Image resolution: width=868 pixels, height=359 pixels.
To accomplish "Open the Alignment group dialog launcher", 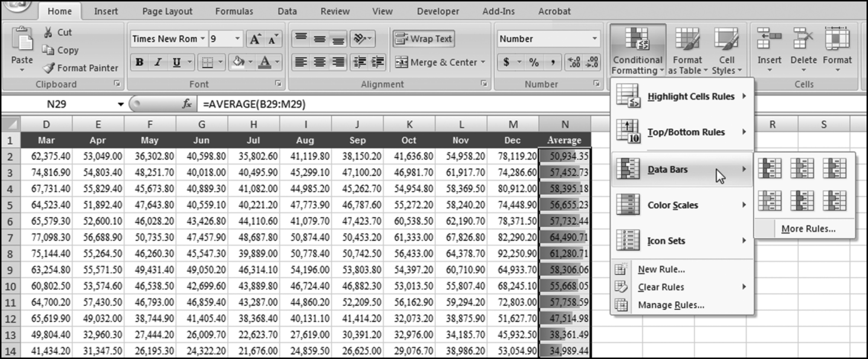I will pos(484,83).
